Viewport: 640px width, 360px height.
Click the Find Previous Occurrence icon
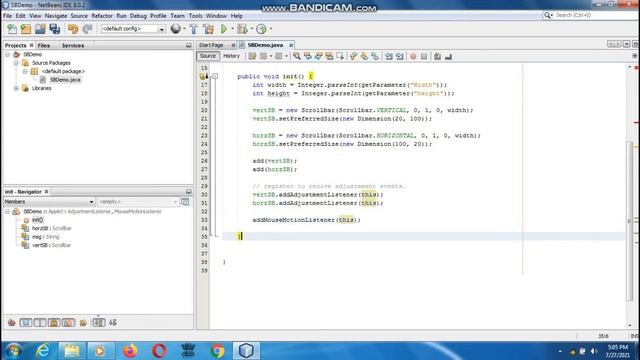coord(308,56)
